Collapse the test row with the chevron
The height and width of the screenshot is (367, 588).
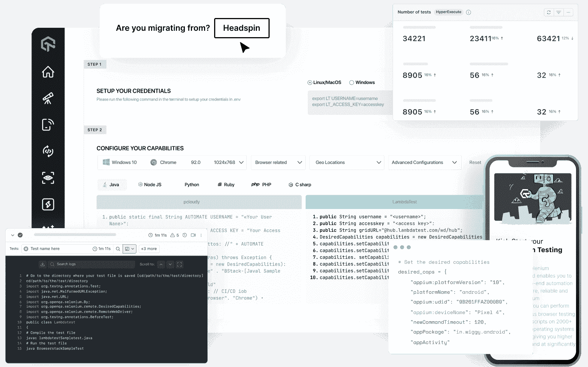[13, 235]
